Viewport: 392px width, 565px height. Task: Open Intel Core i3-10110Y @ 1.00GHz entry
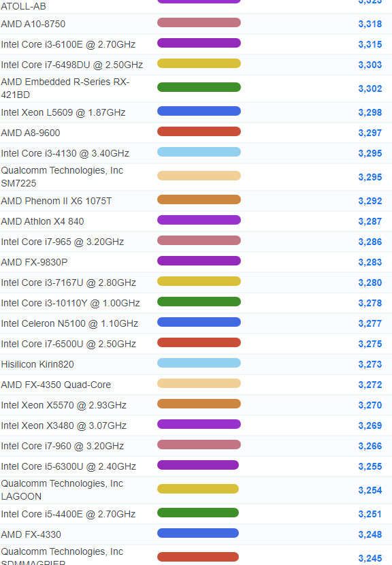pyautogui.click(x=70, y=303)
